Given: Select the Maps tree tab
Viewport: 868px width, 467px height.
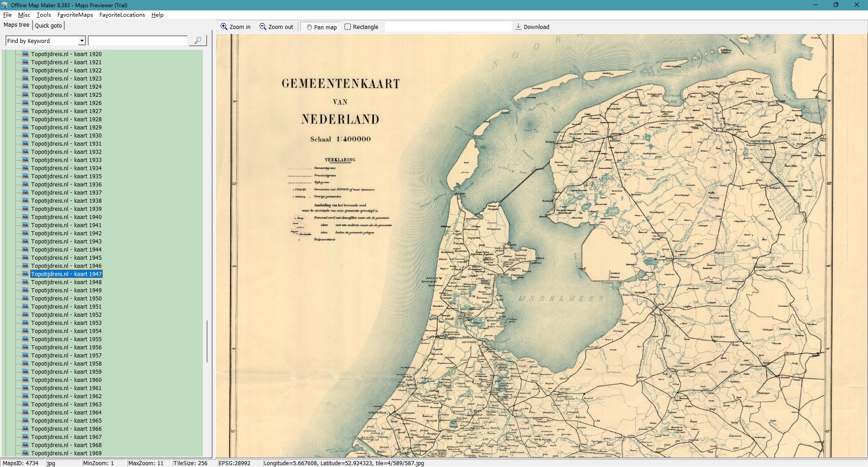Looking at the screenshot, I should tap(16, 25).
